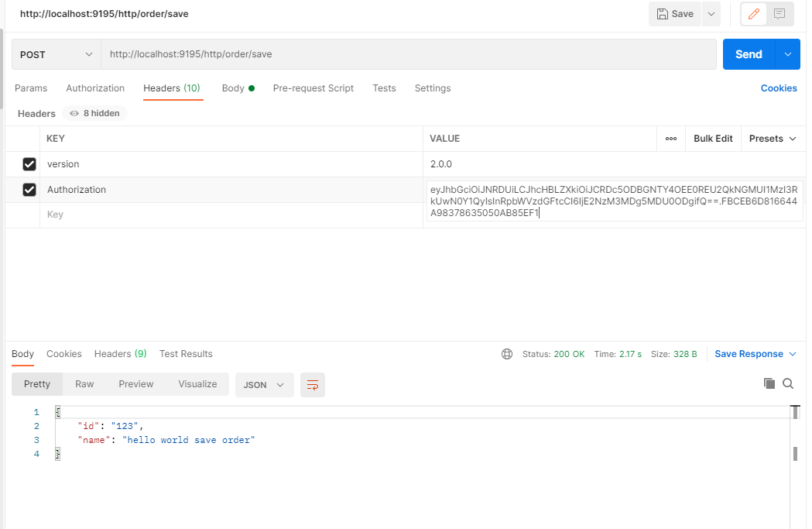Search the response with magnifier icon
This screenshot has height=529, width=812.
(788, 383)
